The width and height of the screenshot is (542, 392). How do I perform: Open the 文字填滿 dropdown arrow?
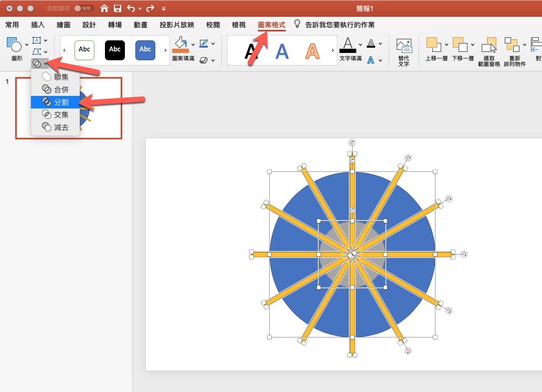[360, 45]
